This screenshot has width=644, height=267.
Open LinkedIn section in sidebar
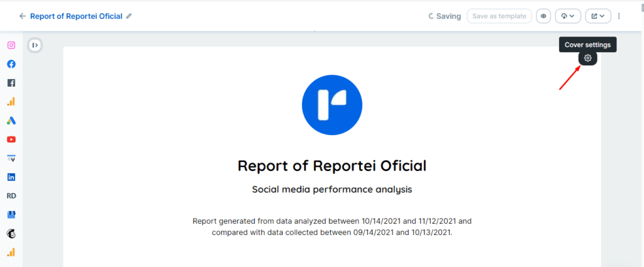coord(11,177)
